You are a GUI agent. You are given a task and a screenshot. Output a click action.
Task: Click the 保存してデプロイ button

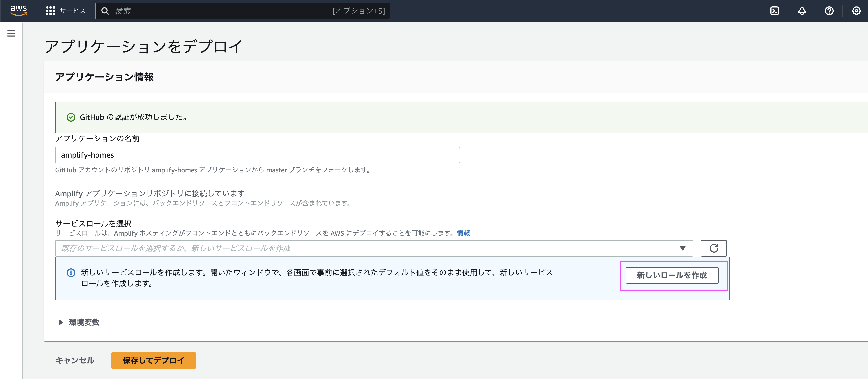click(153, 360)
